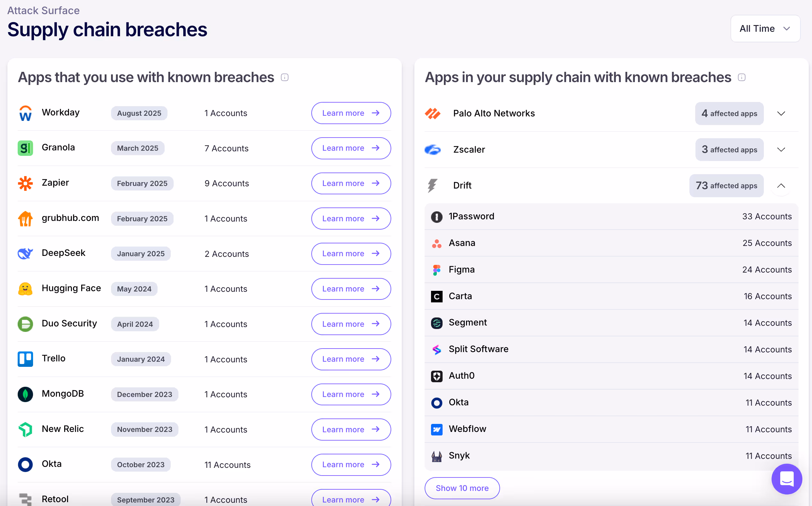812x506 pixels.
Task: Expand the Palo Alto Networks row chevron
Action: 781,114
